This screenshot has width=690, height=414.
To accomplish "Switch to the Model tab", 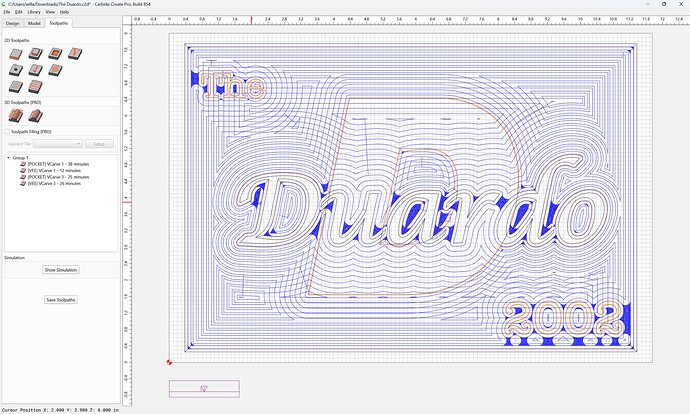I will 34,23.
